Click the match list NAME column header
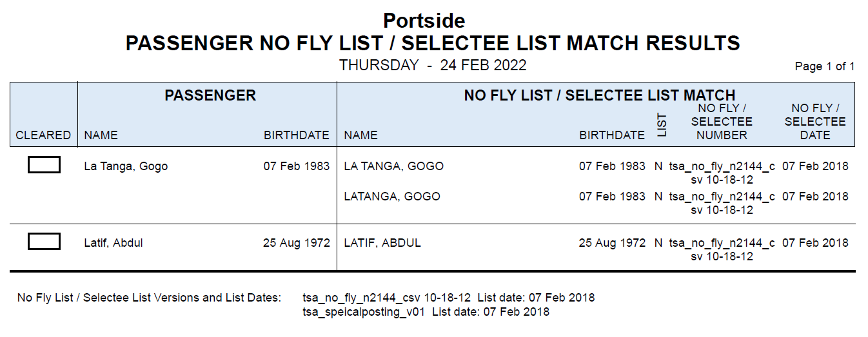The width and height of the screenshot is (868, 337). point(360,135)
